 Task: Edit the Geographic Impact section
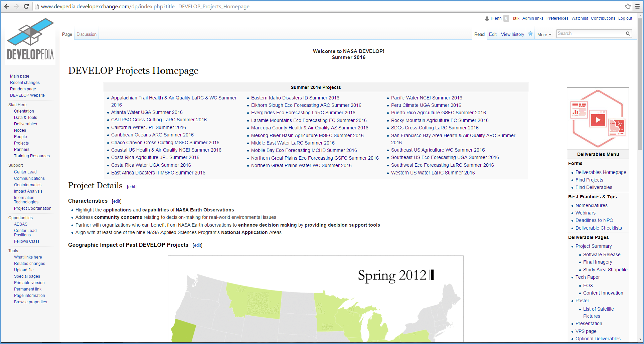tap(197, 245)
